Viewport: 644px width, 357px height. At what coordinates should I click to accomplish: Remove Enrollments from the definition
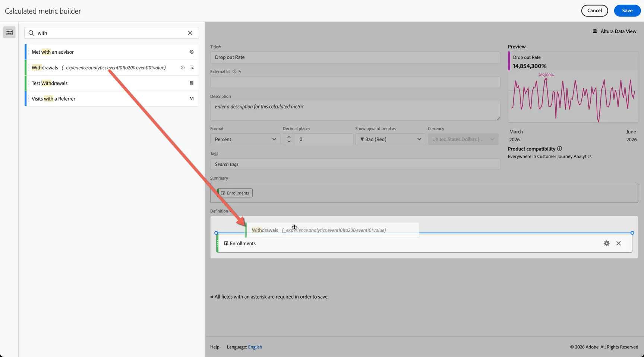[619, 243]
